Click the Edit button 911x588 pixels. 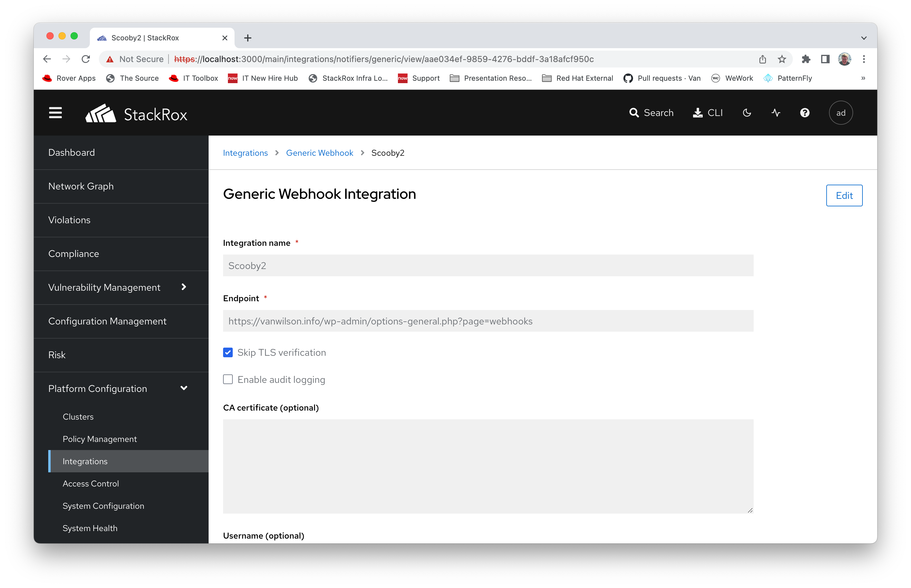click(x=844, y=195)
